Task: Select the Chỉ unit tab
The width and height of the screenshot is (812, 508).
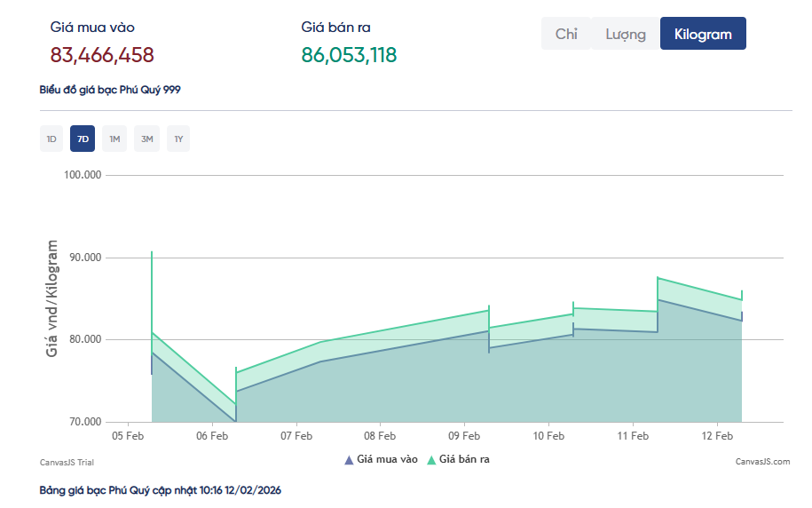Action: 566,34
